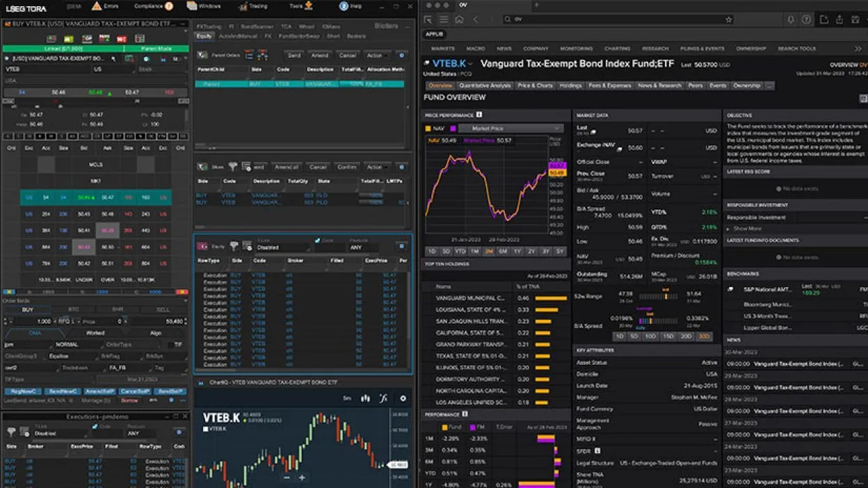Select the 3M range on price performance chart
This screenshot has width=868, height=488.
(x=489, y=251)
